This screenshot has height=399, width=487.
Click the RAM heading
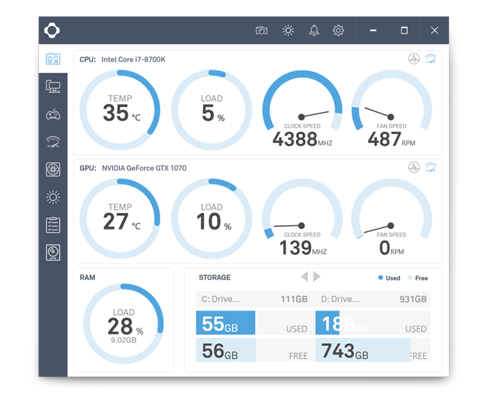click(87, 277)
